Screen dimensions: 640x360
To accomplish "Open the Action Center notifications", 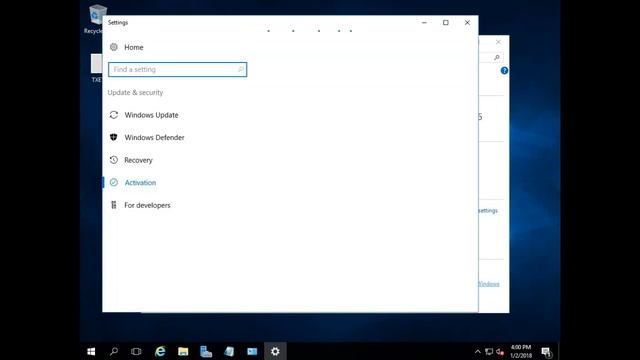I will click(x=546, y=351).
